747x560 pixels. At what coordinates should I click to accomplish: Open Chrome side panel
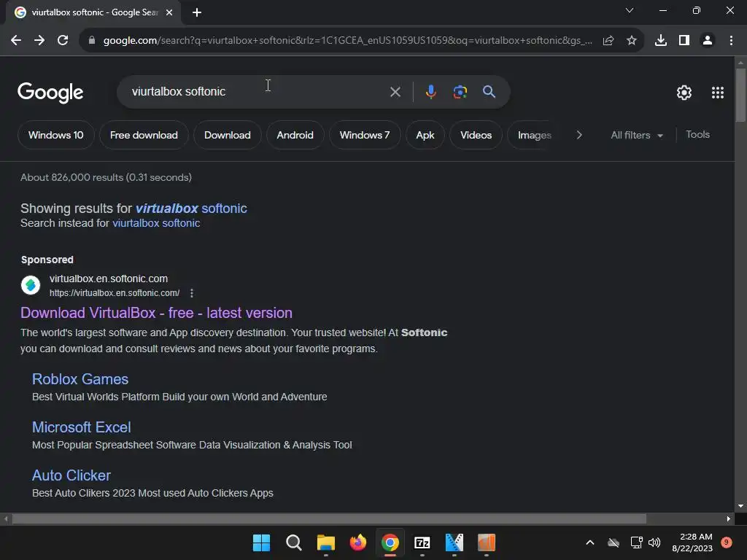tap(684, 41)
